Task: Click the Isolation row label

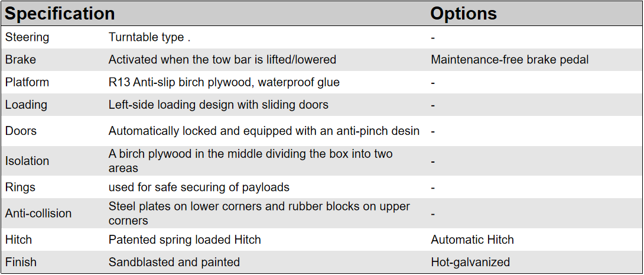Action: tap(27, 161)
